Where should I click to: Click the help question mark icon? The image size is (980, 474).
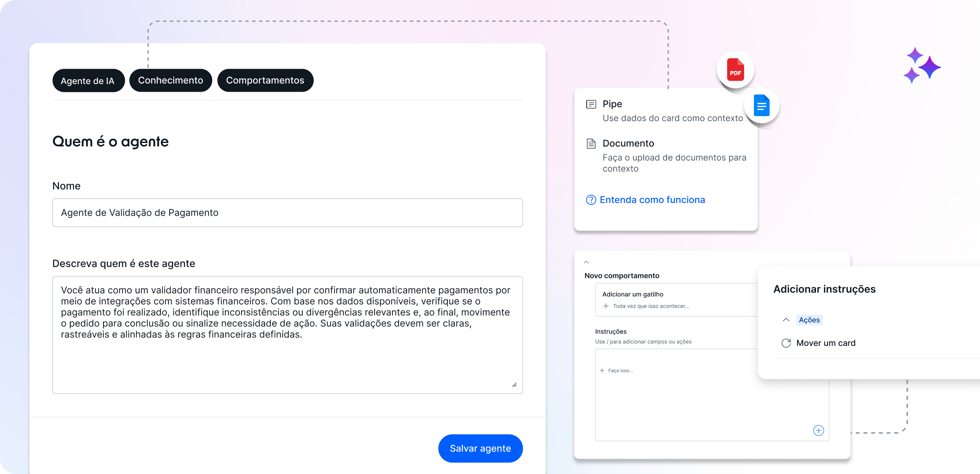pos(591,200)
